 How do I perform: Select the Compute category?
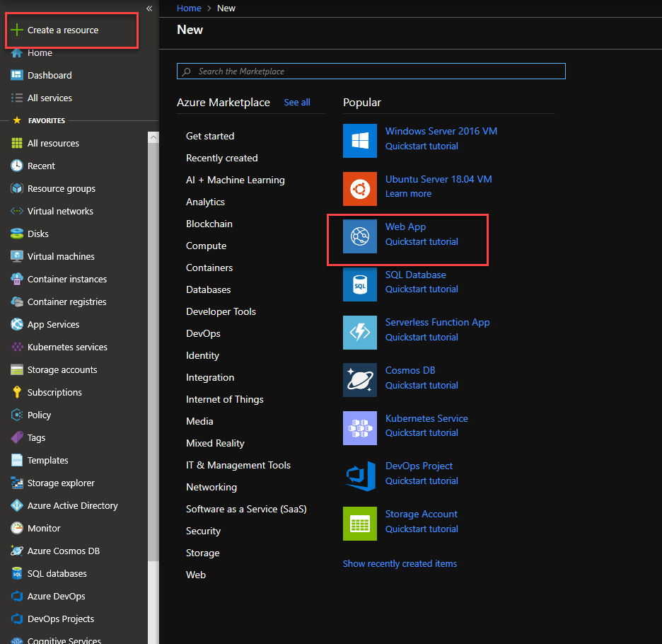(206, 246)
